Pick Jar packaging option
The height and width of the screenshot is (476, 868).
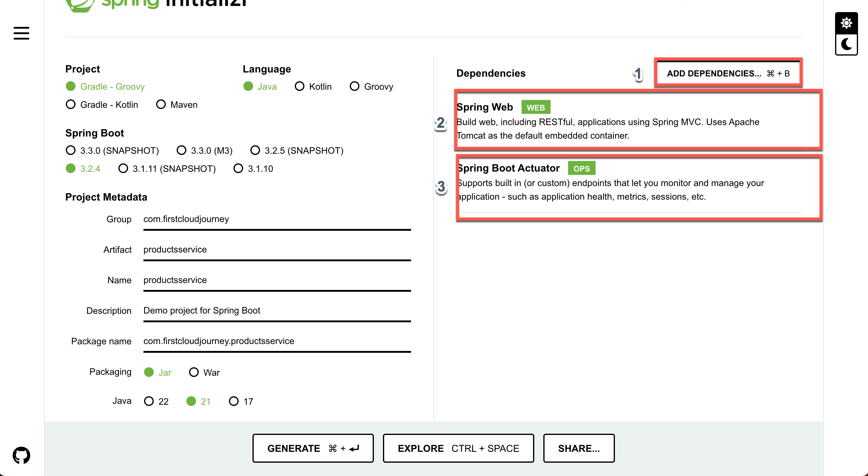point(157,373)
